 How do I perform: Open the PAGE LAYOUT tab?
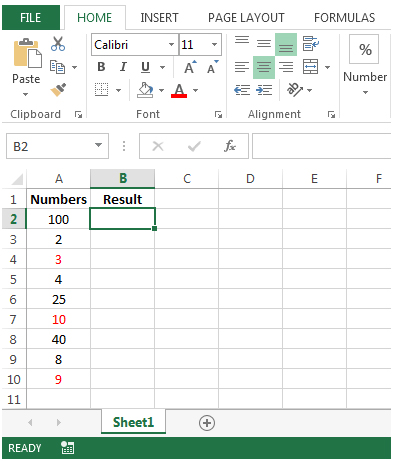click(x=246, y=18)
